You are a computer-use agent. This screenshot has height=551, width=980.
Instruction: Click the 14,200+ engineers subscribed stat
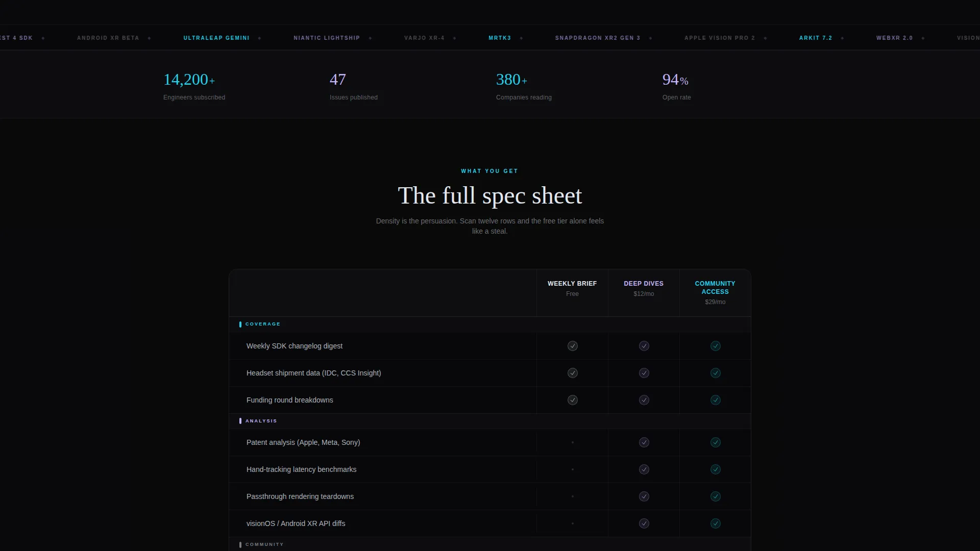point(194,86)
